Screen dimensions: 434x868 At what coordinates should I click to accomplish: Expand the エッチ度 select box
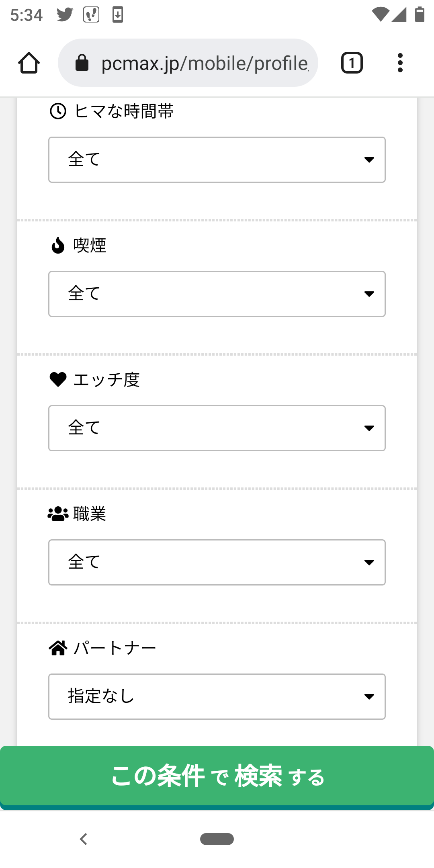click(x=217, y=428)
